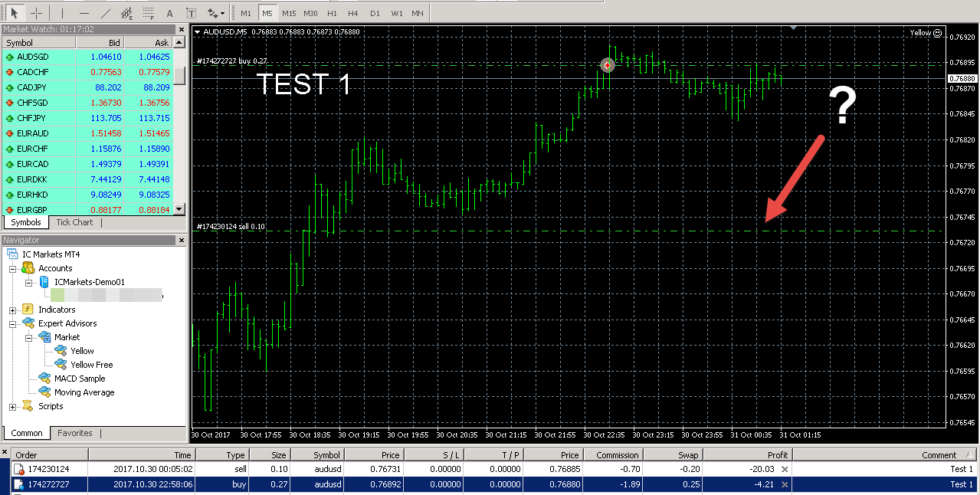Viewport: 980px width, 495px height.
Task: Sort orders by Order column header
Action: click(x=51, y=455)
